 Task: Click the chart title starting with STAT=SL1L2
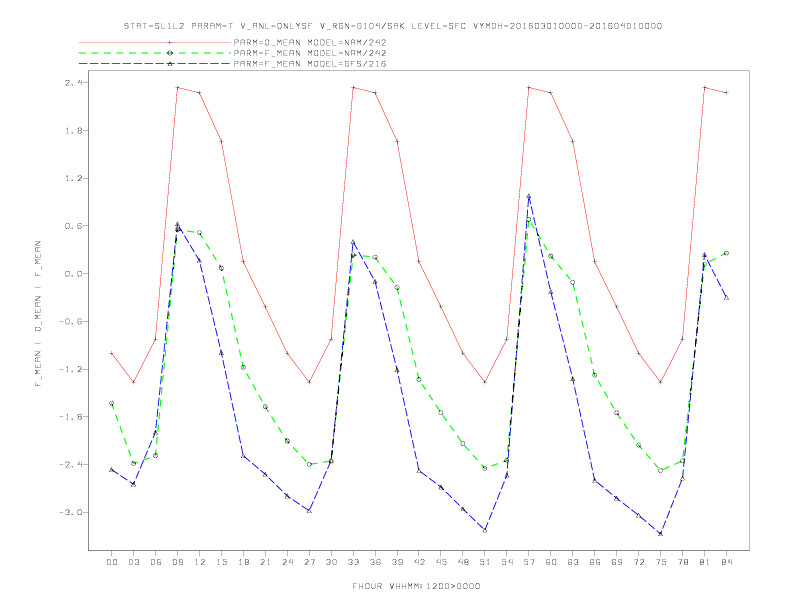tap(392, 26)
